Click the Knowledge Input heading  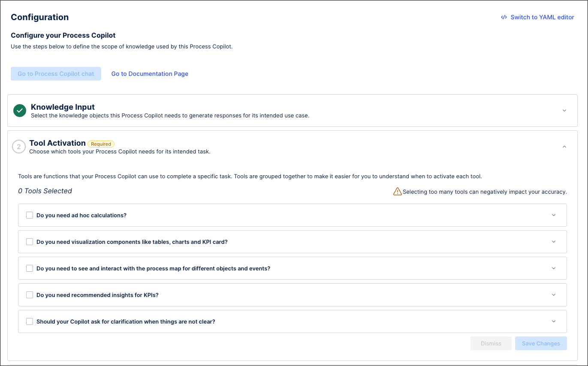click(x=63, y=107)
